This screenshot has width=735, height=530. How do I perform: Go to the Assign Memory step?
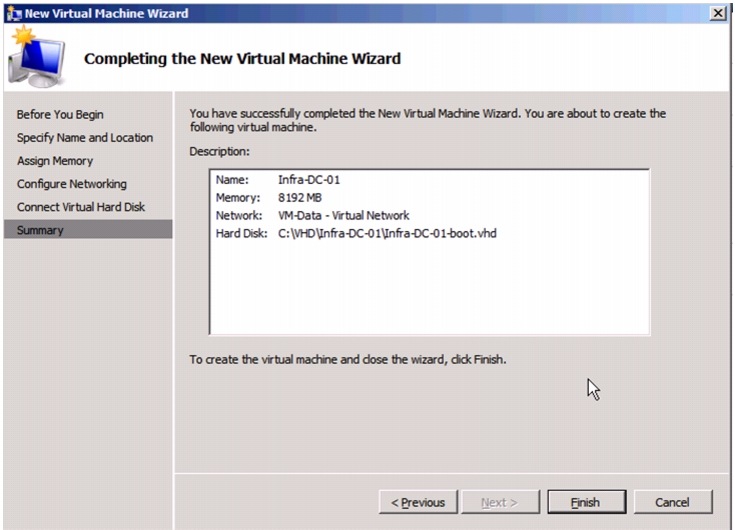coord(55,161)
